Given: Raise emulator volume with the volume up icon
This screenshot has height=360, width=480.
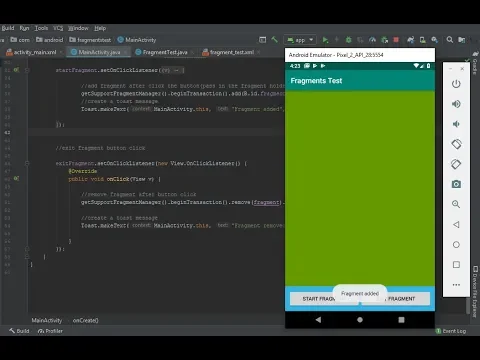Looking at the screenshot, I should pos(456,104).
